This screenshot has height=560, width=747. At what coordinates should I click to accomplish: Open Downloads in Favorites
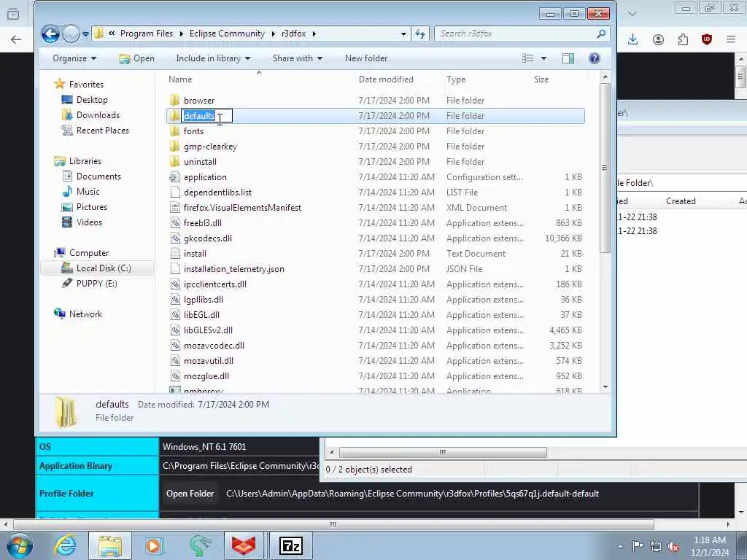point(98,114)
